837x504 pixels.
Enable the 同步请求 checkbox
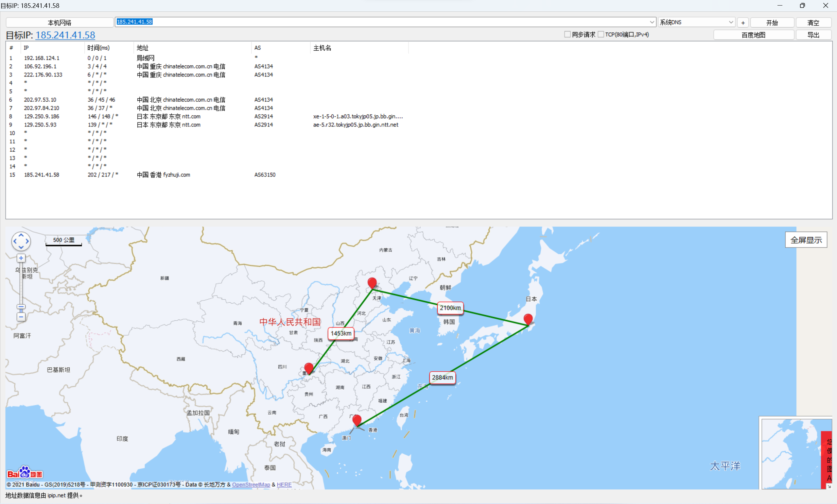tap(567, 34)
